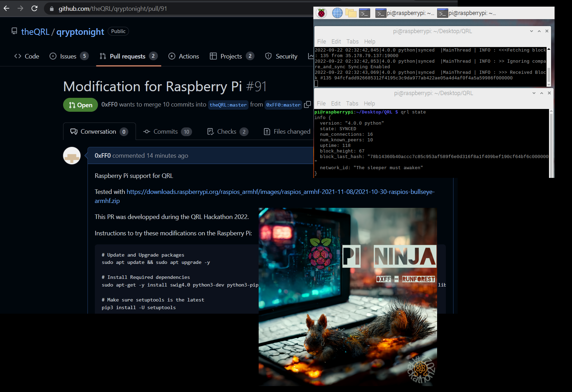Click the theQRL:master branch label
Viewport: 572px width, 392px height.
[228, 105]
